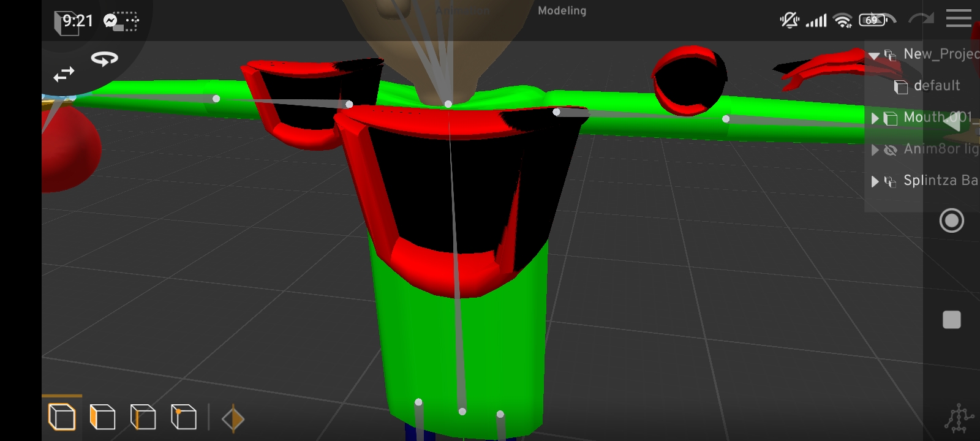Switch to the Animation tab
Screen dimensions: 980x441
point(462,10)
